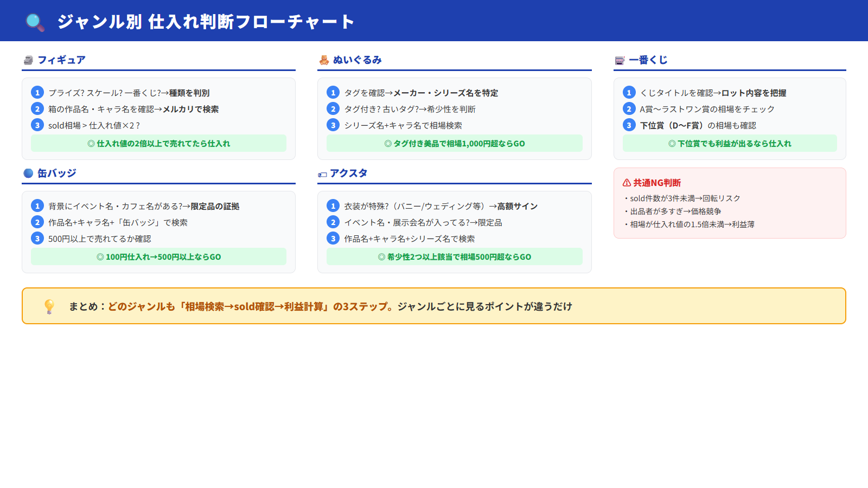
Task: Select step 2 circle under ぬいぐるみ
Action: (333, 109)
